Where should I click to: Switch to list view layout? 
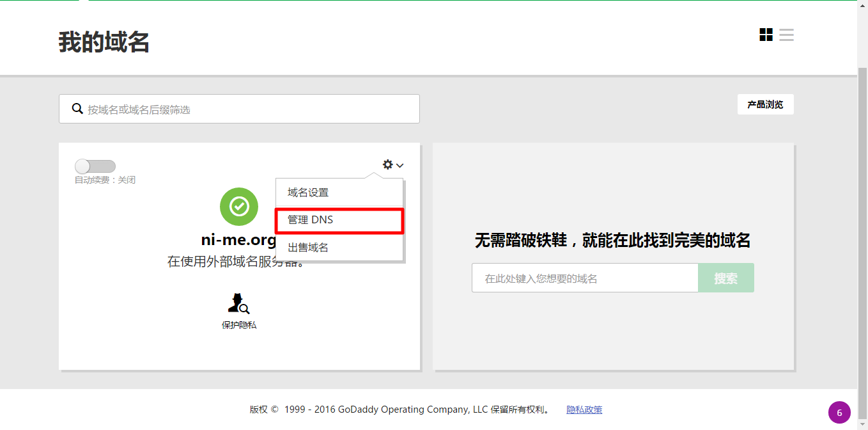(786, 35)
